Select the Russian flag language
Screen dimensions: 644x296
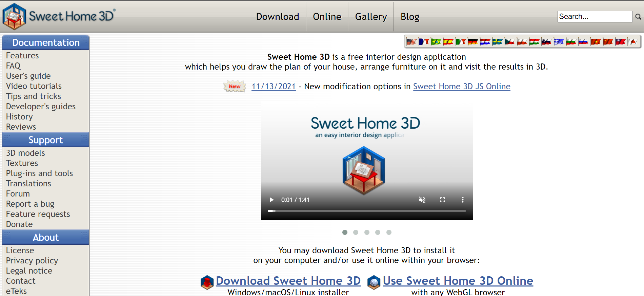coord(583,42)
